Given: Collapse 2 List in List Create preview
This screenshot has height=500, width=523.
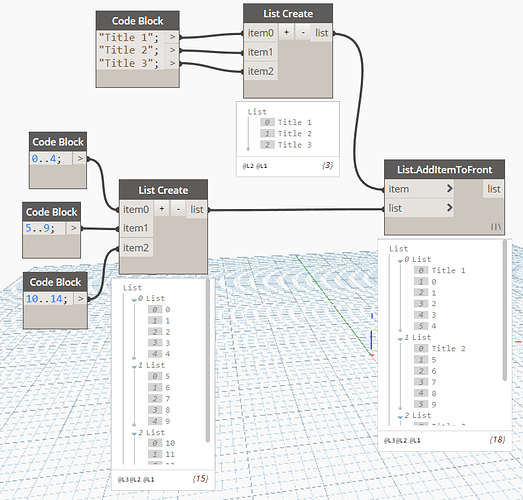Looking at the screenshot, I should point(134,434).
